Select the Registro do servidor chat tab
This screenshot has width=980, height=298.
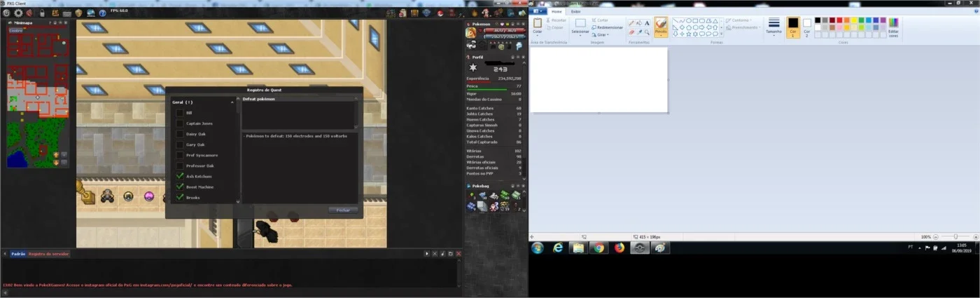tap(49, 254)
